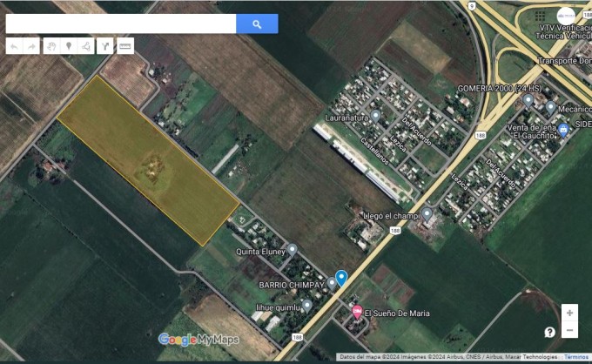Select the hand pan tool
The image size is (592, 364).
click(x=51, y=46)
